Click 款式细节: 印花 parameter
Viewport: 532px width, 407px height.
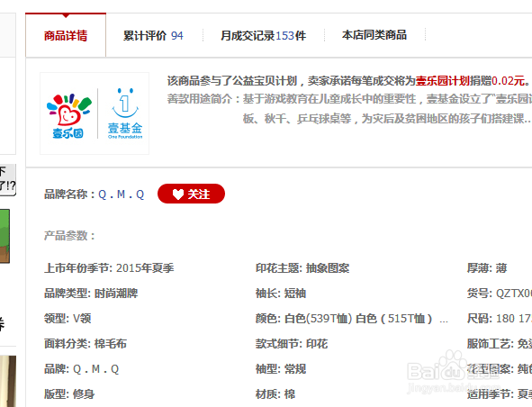coord(292,344)
